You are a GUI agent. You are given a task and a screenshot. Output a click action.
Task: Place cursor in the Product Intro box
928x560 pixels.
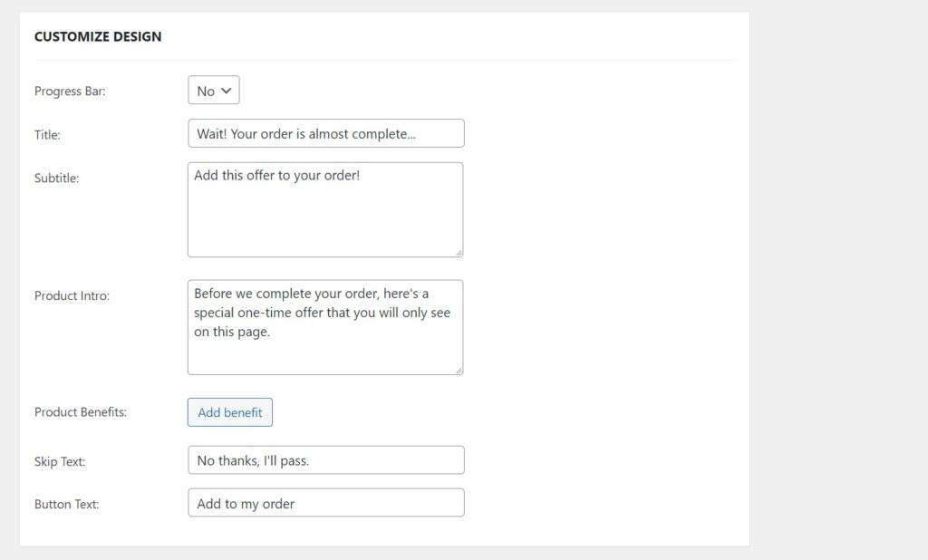[x=324, y=326]
